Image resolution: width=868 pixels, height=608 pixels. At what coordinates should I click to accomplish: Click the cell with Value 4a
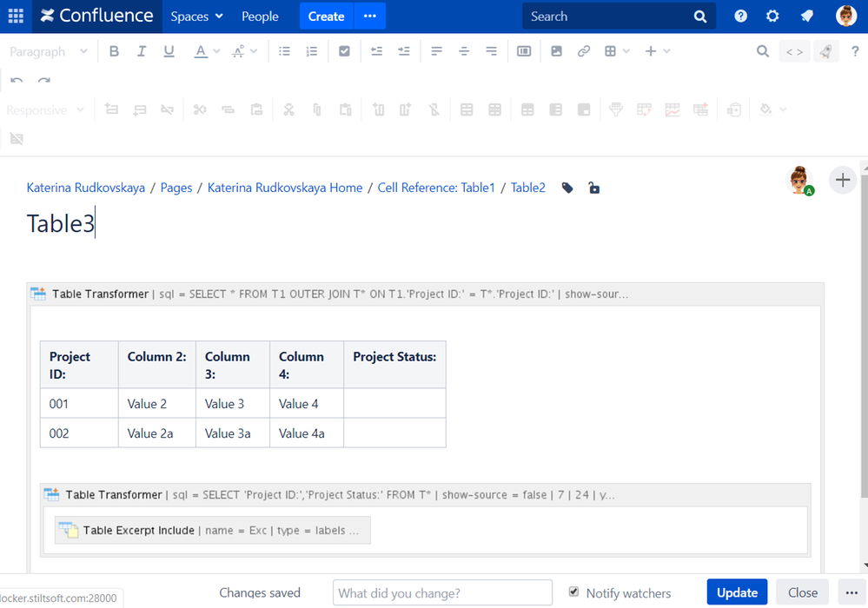pos(307,433)
